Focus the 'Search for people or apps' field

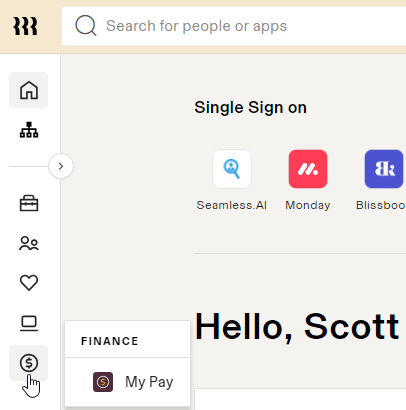click(x=234, y=26)
